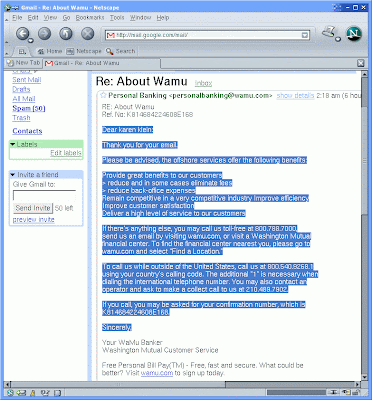The image size is (372, 400).
Task: Open the Bookmarks menu
Action: [90, 18]
